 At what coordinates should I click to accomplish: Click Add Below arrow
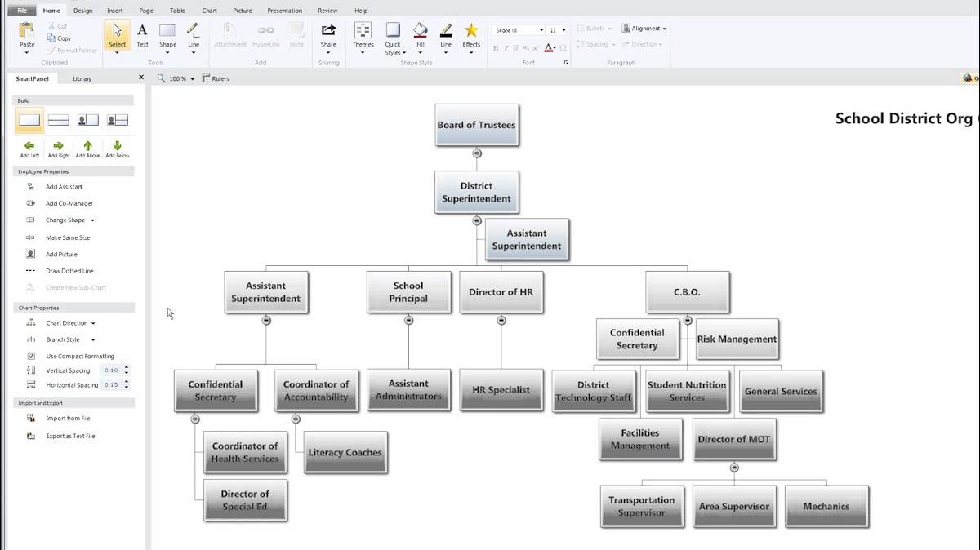[x=117, y=149]
